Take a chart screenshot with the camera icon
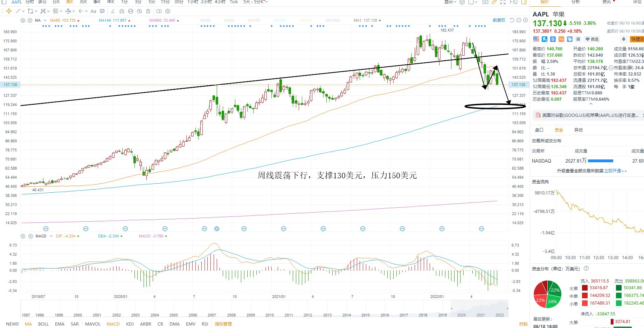Image resolution: width=644 pixels, height=328 pixels. [x=485, y=2]
